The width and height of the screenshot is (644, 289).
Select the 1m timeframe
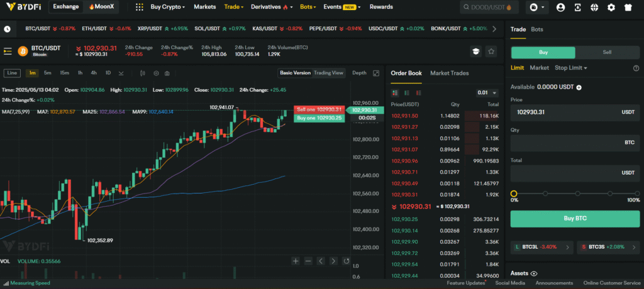click(x=33, y=73)
